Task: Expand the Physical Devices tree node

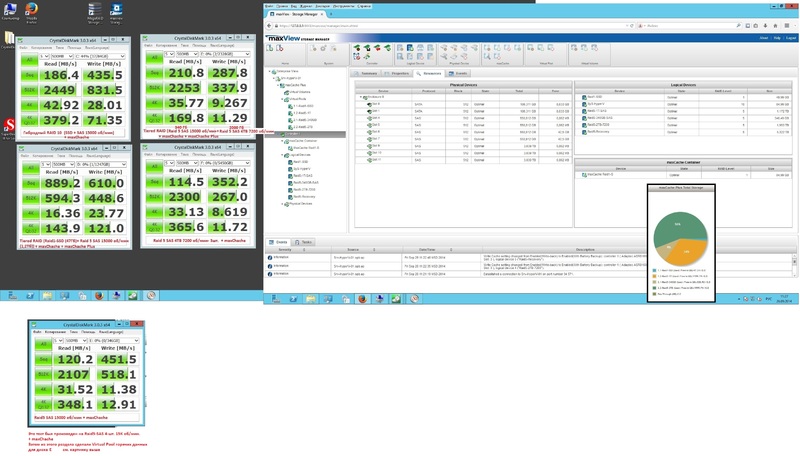Action: click(284, 203)
